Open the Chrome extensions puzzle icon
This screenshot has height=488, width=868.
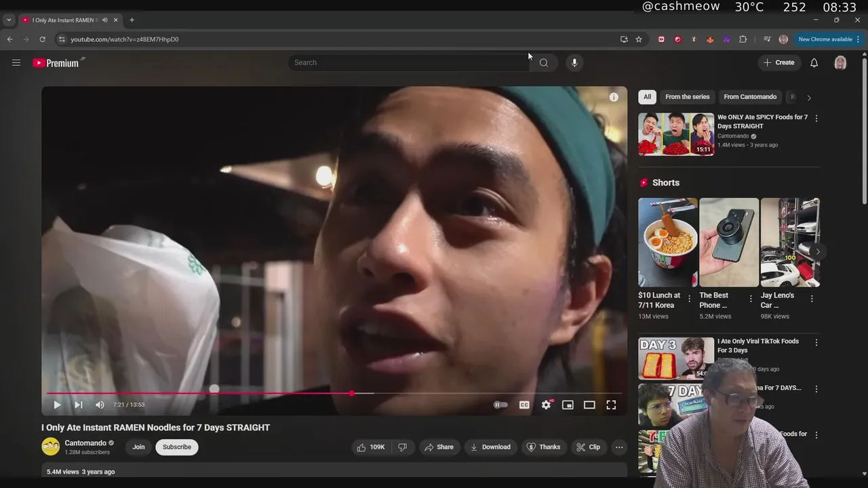point(743,39)
